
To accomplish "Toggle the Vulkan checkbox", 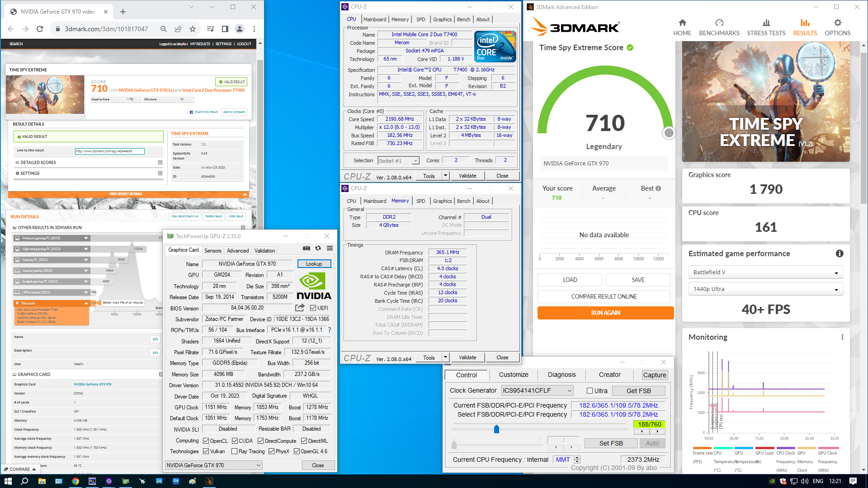I will pyautogui.click(x=206, y=451).
